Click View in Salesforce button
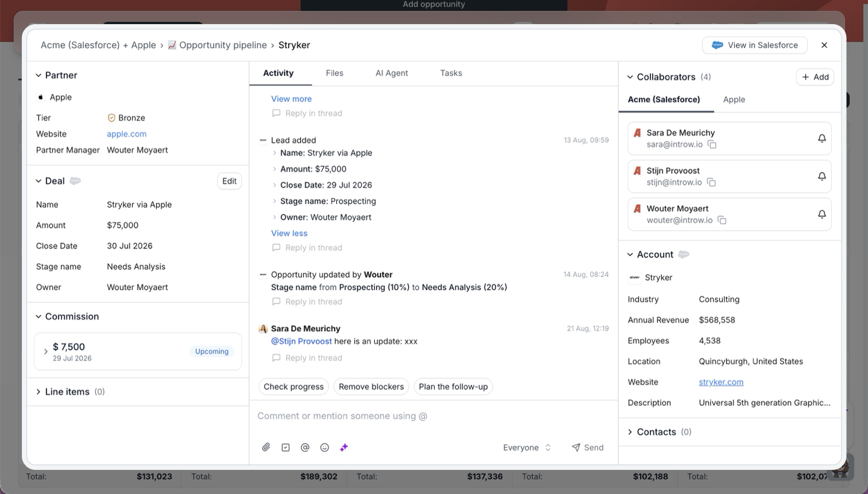 point(755,45)
